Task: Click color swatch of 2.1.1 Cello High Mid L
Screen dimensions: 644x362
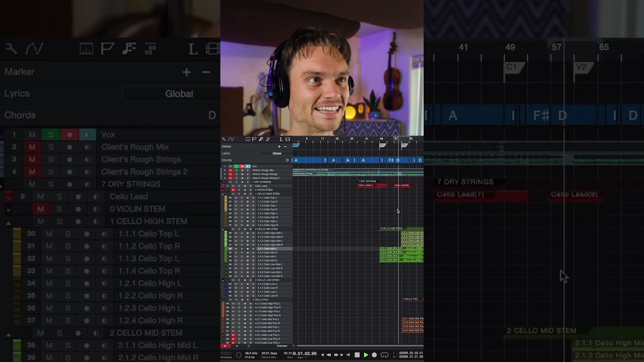Action: tap(225, 233)
